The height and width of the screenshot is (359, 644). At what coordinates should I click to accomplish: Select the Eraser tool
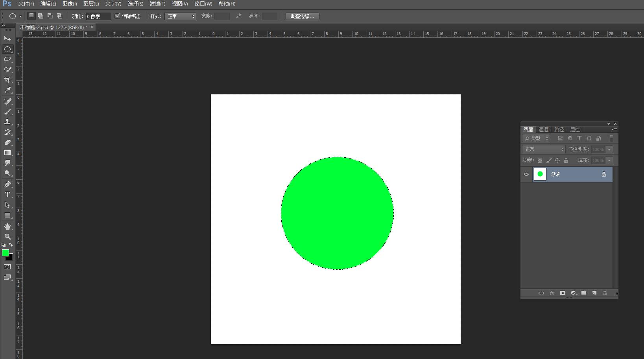pyautogui.click(x=7, y=142)
